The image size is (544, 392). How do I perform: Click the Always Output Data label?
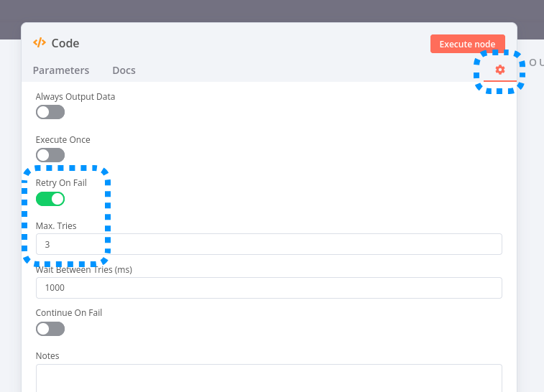(x=75, y=96)
